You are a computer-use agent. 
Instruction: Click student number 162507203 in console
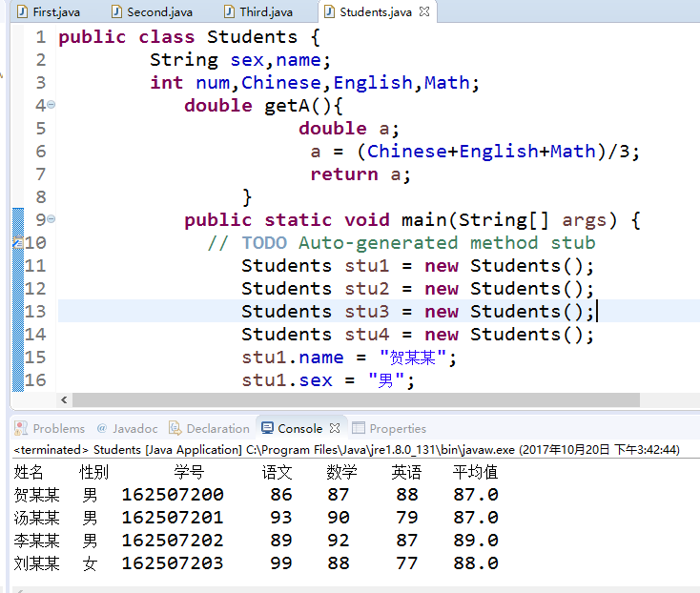coord(173,563)
